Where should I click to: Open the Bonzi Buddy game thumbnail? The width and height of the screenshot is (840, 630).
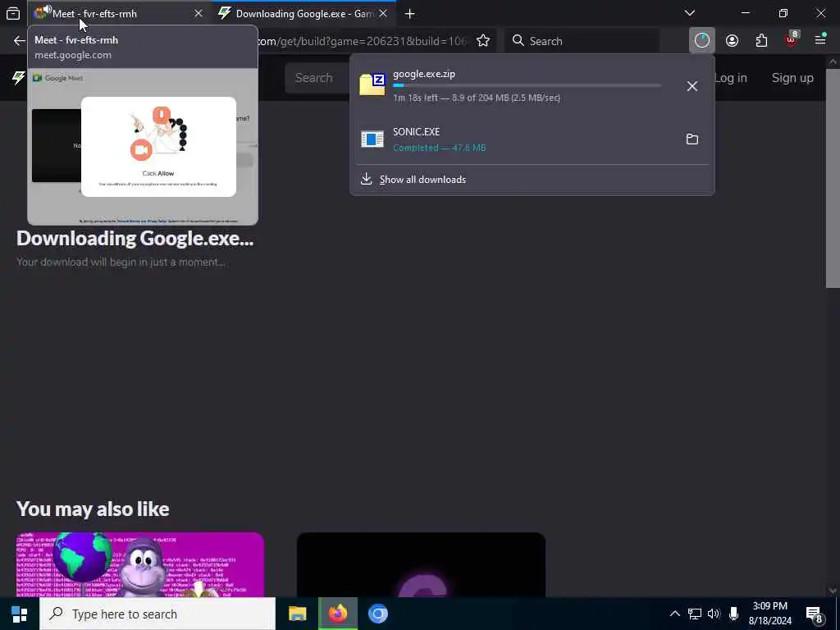coord(140,564)
